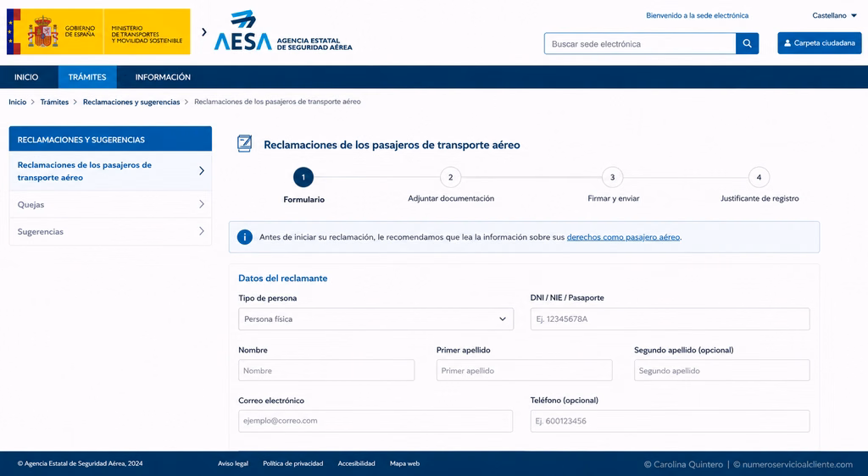The height and width of the screenshot is (476, 868).
Task: Click the Bienvenido a la sede electrónica text
Action: (x=697, y=15)
